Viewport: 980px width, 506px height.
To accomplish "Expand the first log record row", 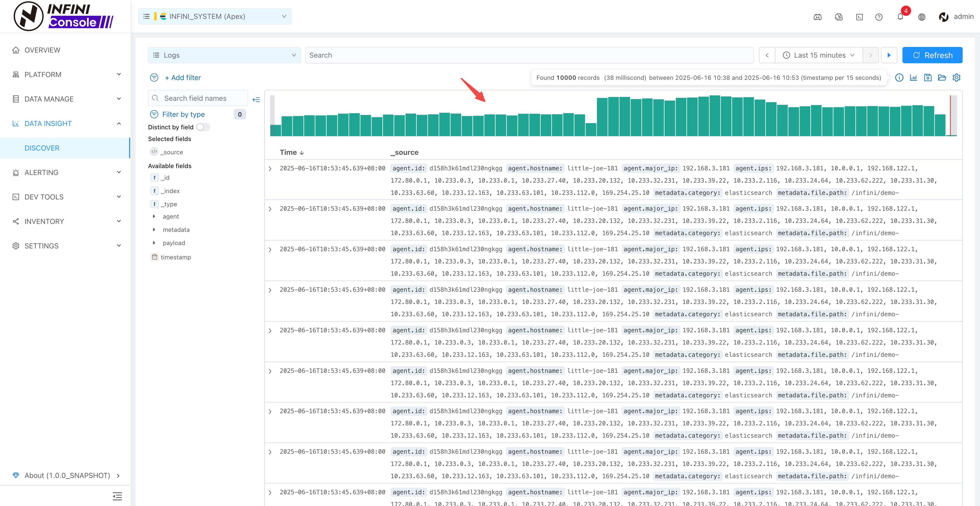I will click(x=270, y=168).
